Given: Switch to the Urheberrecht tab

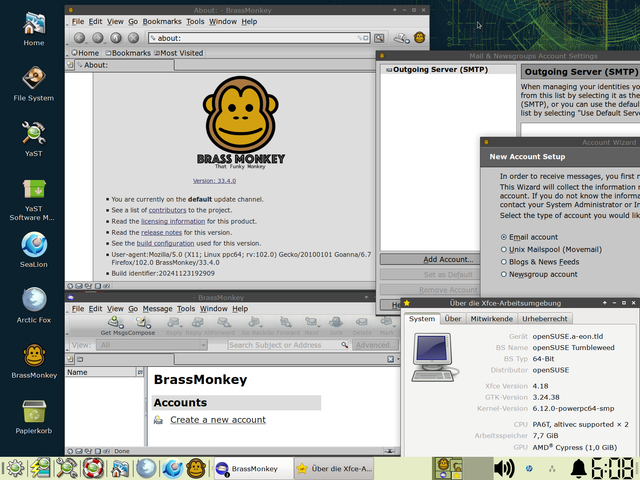Looking at the screenshot, I should pyautogui.click(x=544, y=319).
